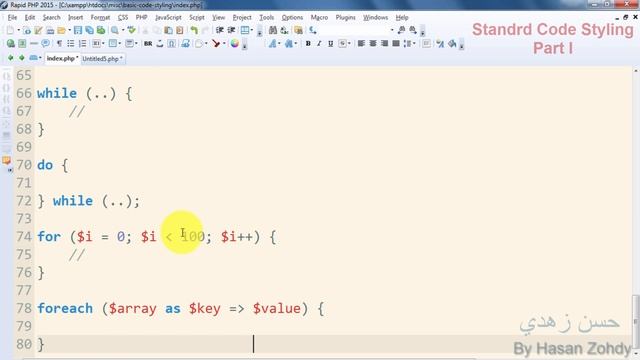Click the Save All icon

point(89,30)
